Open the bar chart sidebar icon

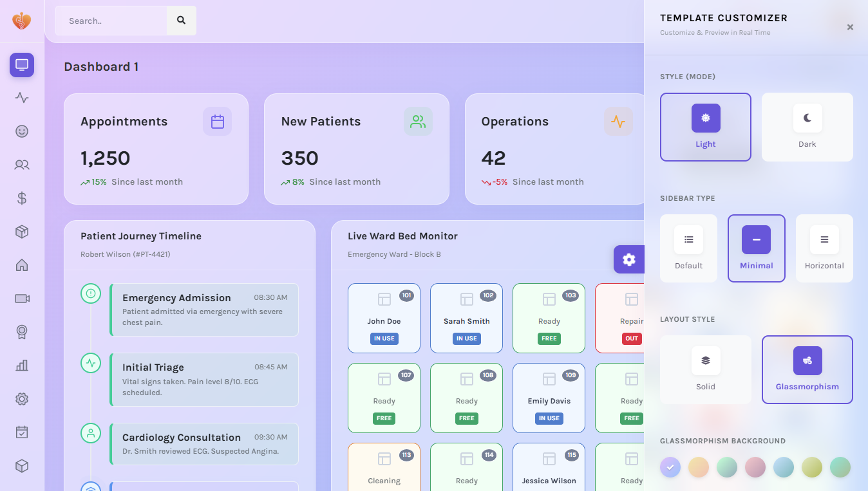click(x=22, y=366)
